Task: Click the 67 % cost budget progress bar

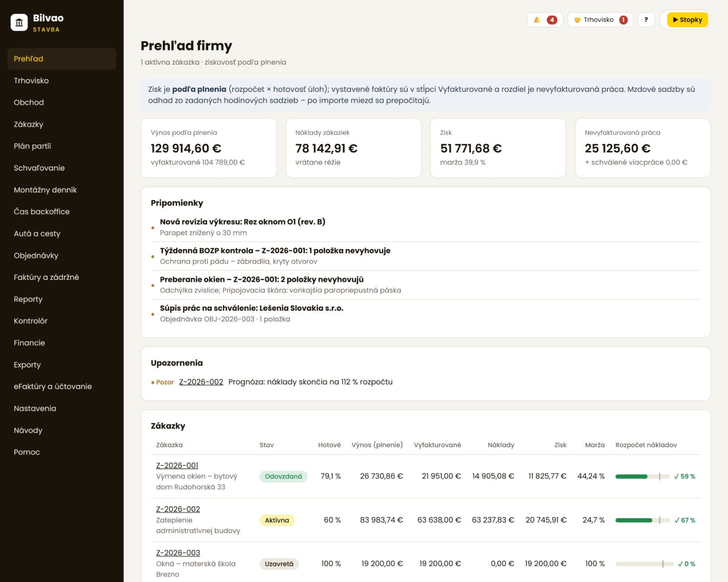Action: click(x=642, y=520)
